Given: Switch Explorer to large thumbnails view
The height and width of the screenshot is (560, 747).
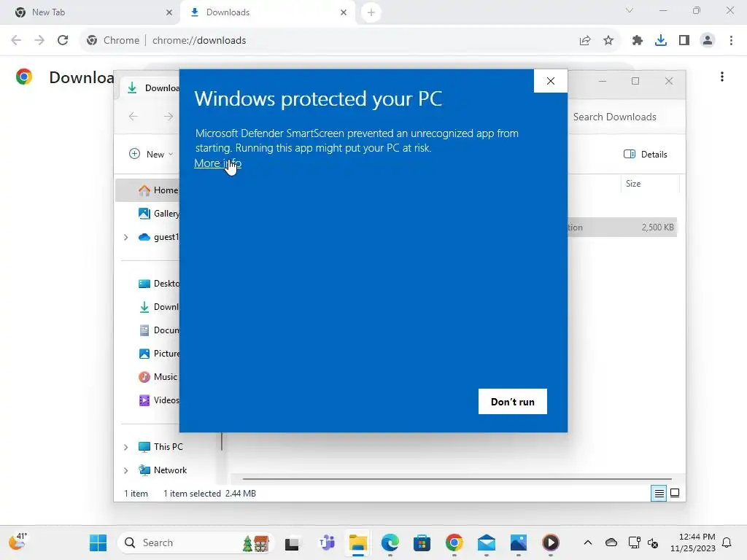Looking at the screenshot, I should click(675, 494).
